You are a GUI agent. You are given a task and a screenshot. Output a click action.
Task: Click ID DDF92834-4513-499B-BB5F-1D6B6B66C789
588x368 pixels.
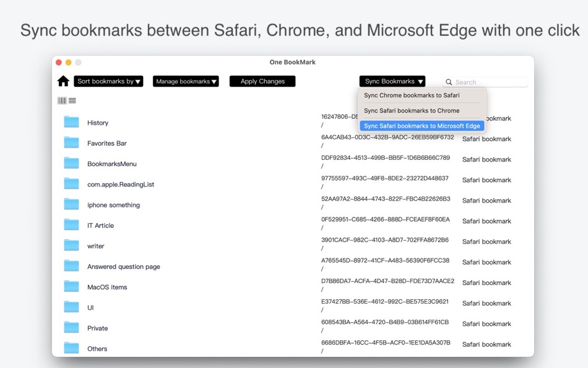386,158
